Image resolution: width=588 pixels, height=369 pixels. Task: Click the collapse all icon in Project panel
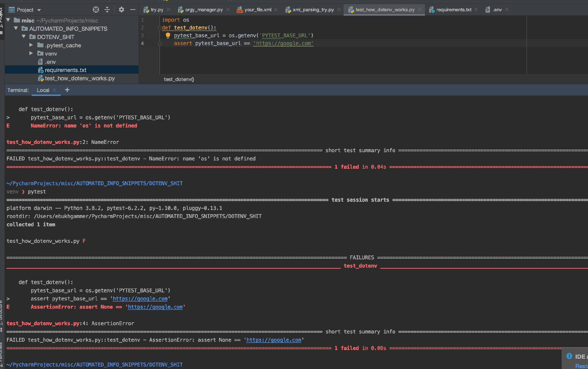pyautogui.click(x=107, y=10)
